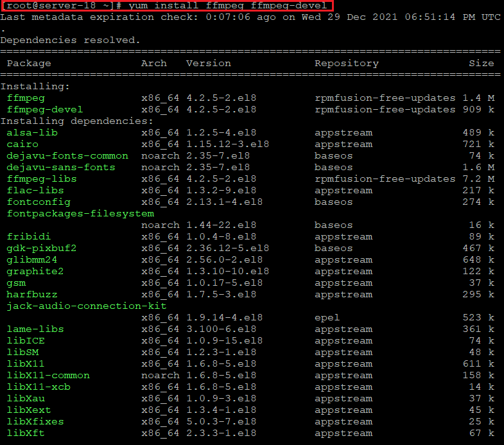Select the libXau package name
504x445 pixels.
26,399
